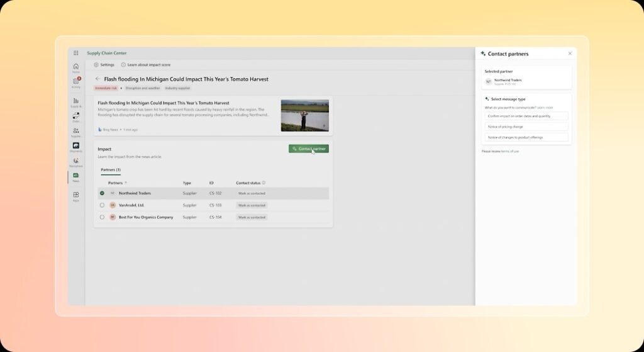Open the flooded field article thumbnail
644x352 pixels.
point(305,116)
